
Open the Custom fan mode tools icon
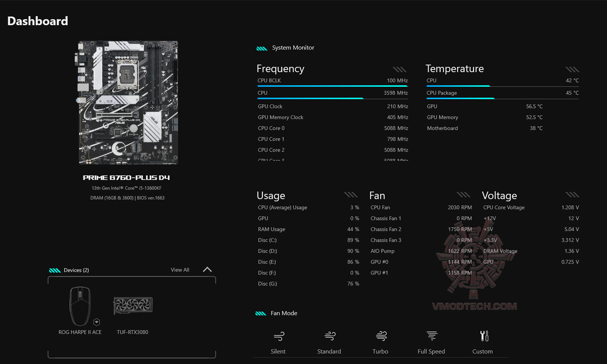484,336
